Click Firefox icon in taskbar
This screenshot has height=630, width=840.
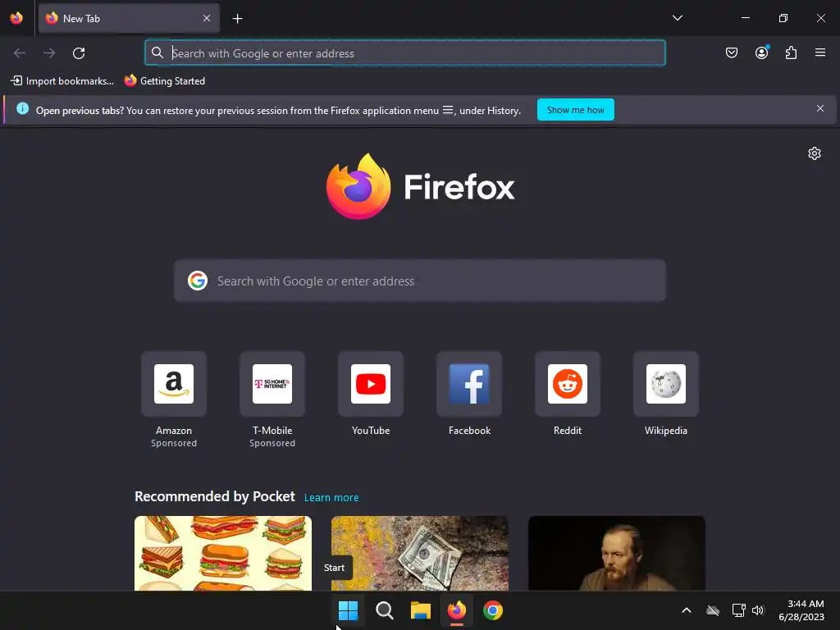point(456,610)
